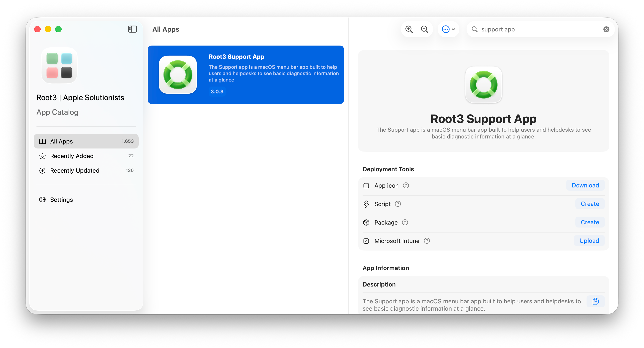Click the All Apps header title
The height and width of the screenshot is (348, 644).
pyautogui.click(x=166, y=29)
